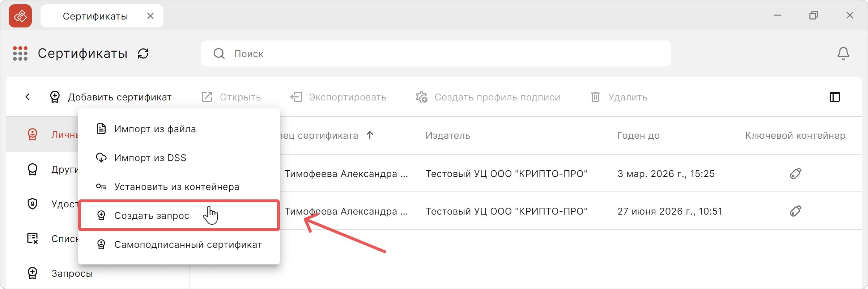Viewport: 868px width, 289px height.
Task: Select the Списки sidebar section
Action: tap(43, 238)
